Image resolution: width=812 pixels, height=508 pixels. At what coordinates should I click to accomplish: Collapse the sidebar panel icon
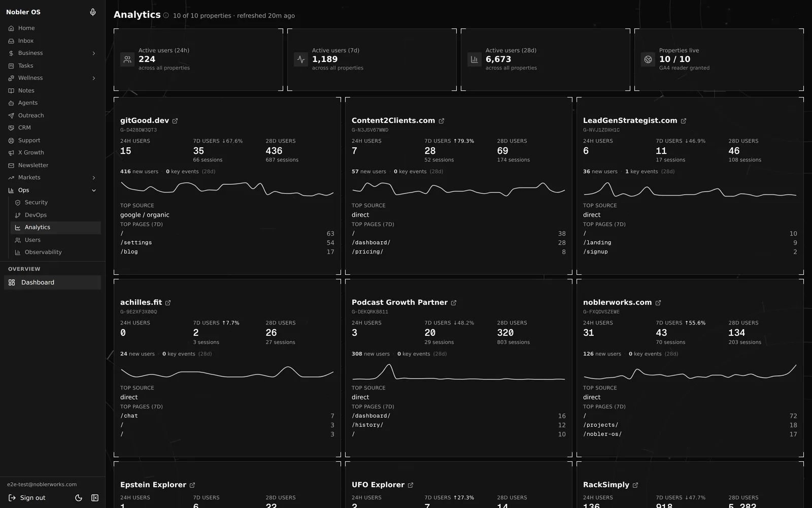[95, 498]
